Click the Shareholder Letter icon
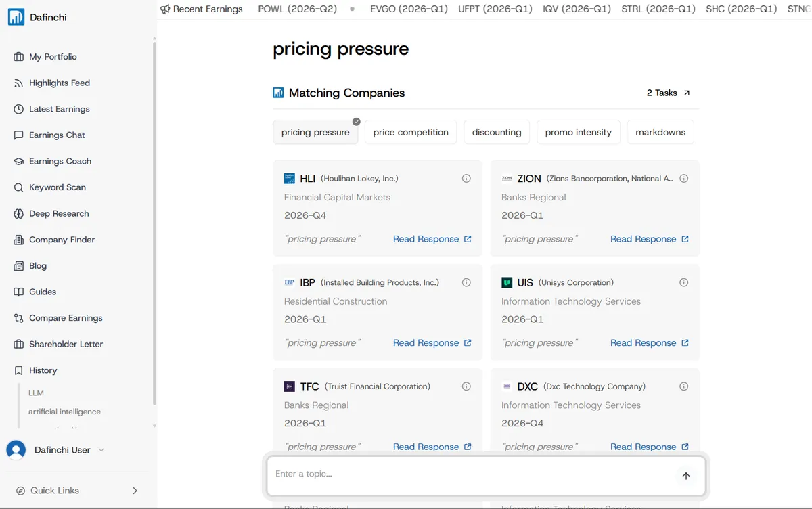The image size is (812, 509). click(19, 344)
